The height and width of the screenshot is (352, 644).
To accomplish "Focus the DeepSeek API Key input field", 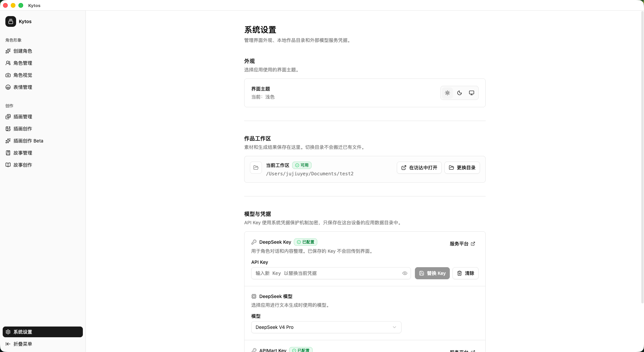I will click(x=331, y=273).
